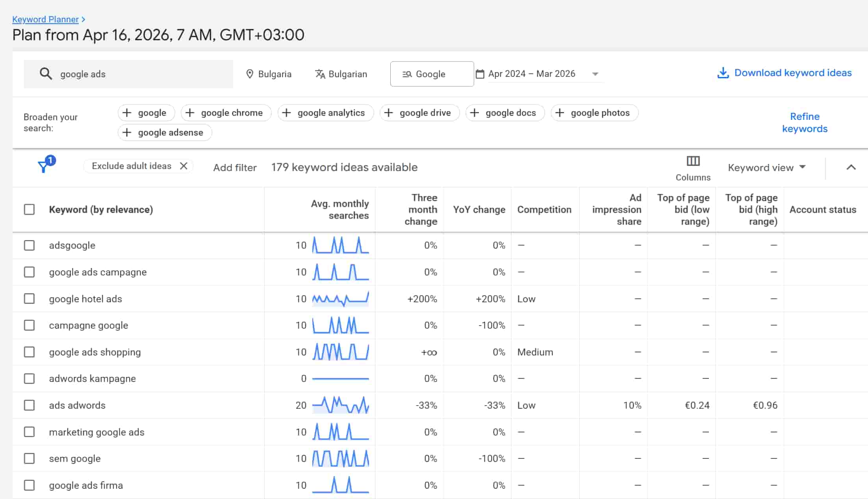868x499 pixels.
Task: Sort by Competition column
Action: click(x=544, y=209)
